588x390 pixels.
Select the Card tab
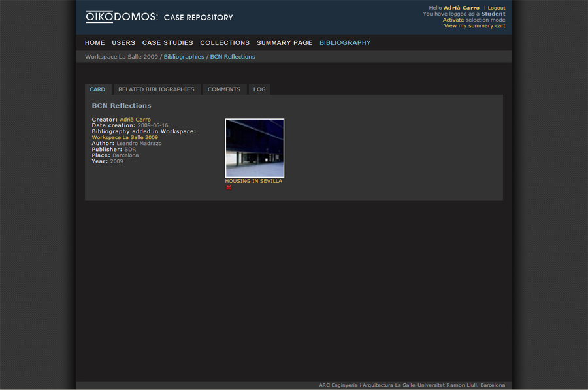97,89
